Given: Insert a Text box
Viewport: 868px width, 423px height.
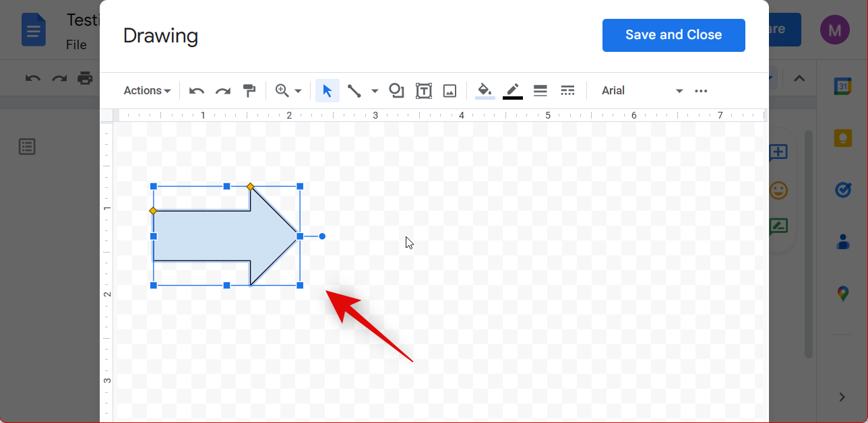Looking at the screenshot, I should coord(424,91).
